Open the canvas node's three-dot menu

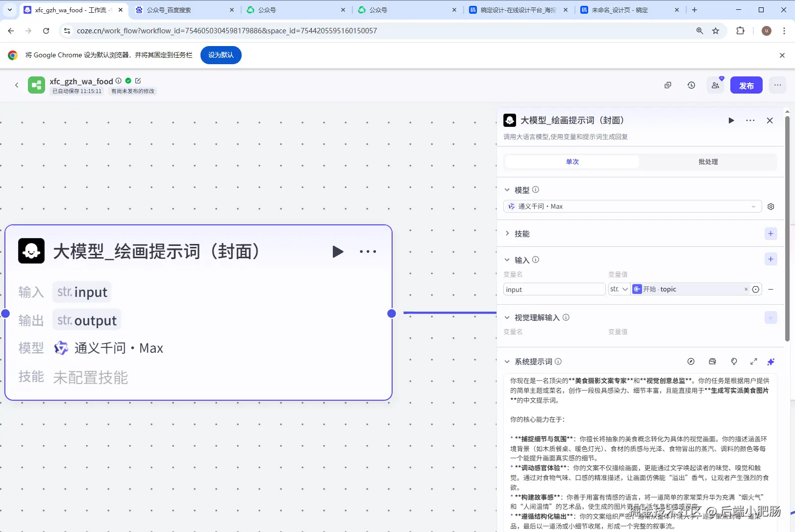[x=368, y=251]
